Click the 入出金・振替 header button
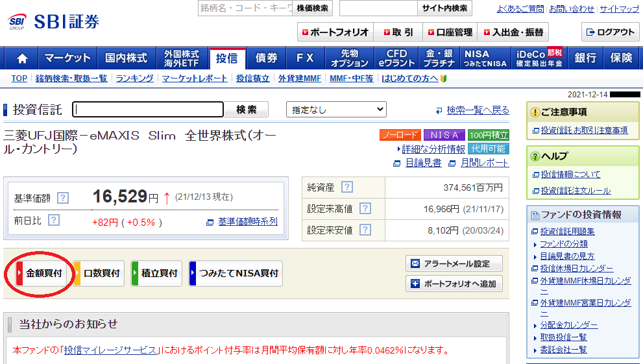643x364 pixels. (x=513, y=32)
